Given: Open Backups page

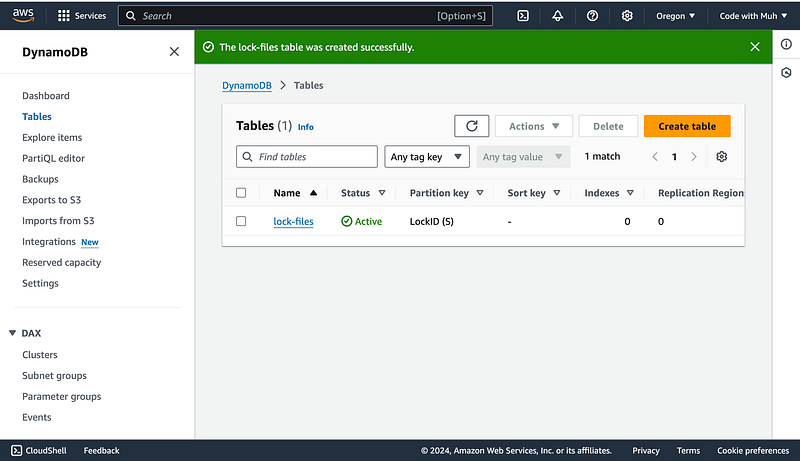Looking at the screenshot, I should [40, 180].
